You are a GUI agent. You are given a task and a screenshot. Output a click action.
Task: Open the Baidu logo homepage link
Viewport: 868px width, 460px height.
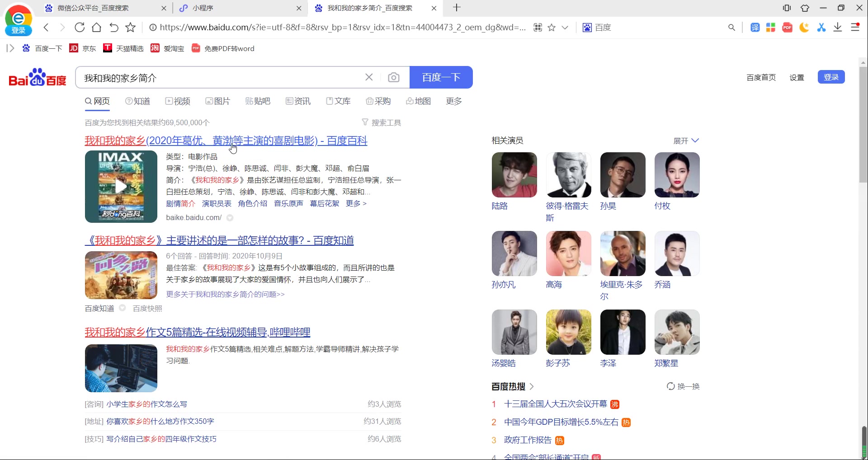tap(38, 78)
